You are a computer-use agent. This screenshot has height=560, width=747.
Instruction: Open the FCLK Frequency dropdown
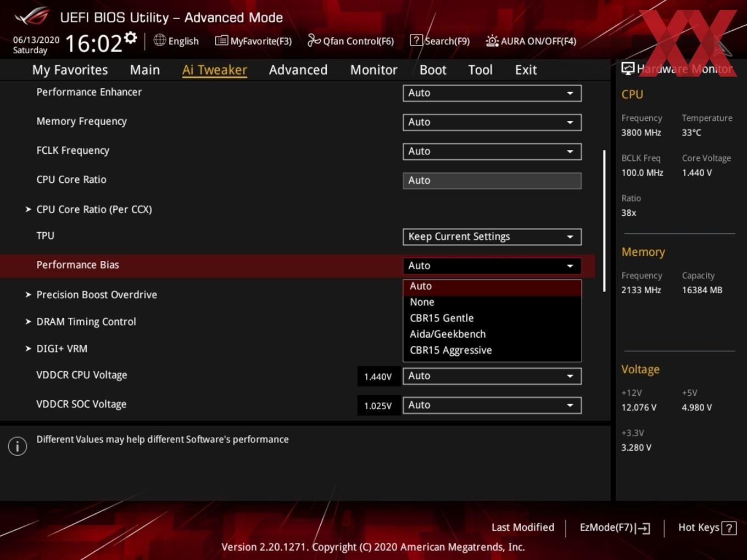tap(492, 151)
